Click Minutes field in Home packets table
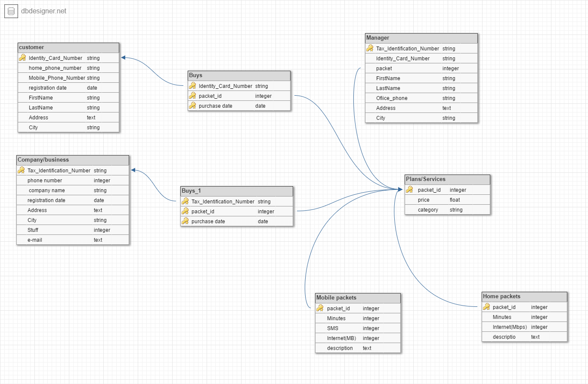The width and height of the screenshot is (588, 384). tap(525, 317)
